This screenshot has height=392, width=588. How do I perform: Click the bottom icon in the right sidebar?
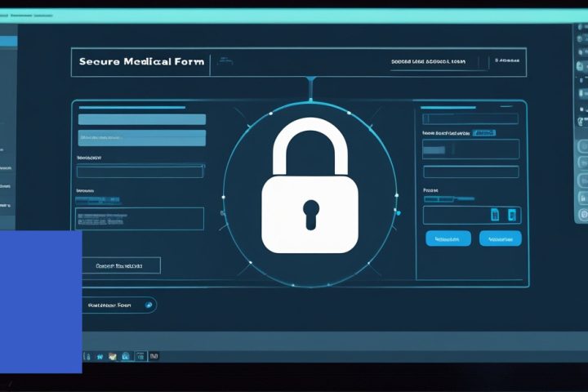(581, 215)
